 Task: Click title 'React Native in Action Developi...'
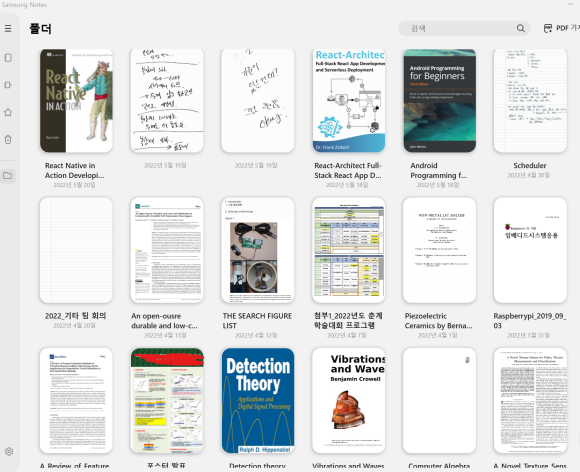click(74, 171)
